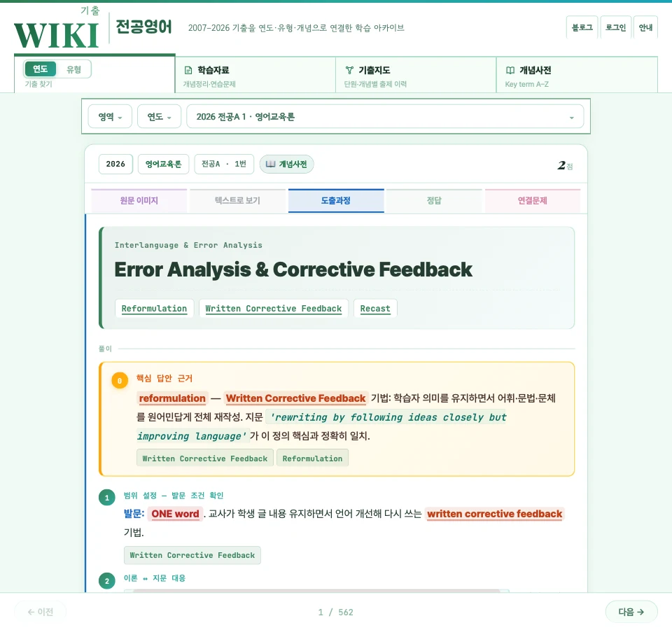Open the Reformulation concept link in header card
The width and height of the screenshot is (672, 630).
tap(154, 309)
